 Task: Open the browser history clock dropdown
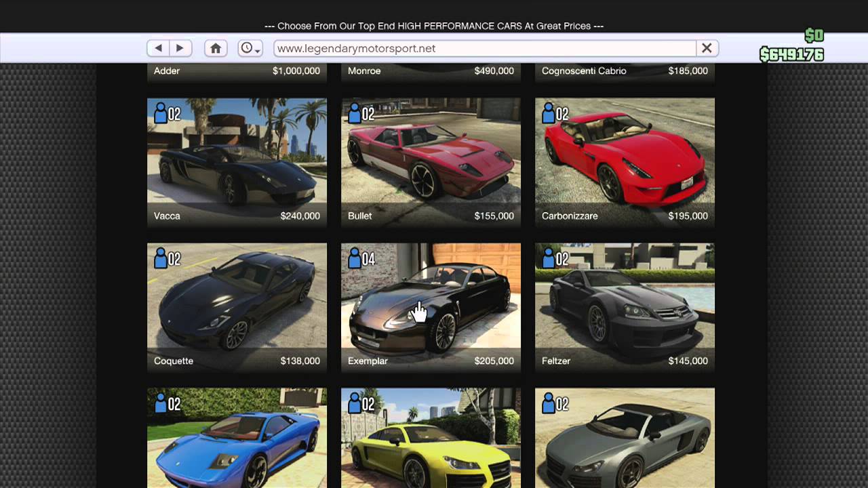click(250, 48)
